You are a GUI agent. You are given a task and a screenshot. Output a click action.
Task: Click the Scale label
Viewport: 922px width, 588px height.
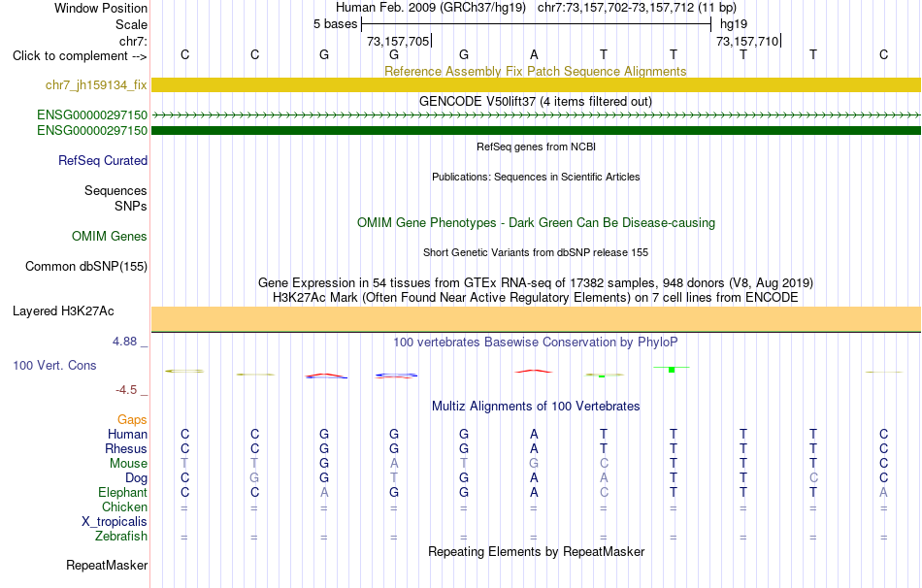pyautogui.click(x=131, y=24)
